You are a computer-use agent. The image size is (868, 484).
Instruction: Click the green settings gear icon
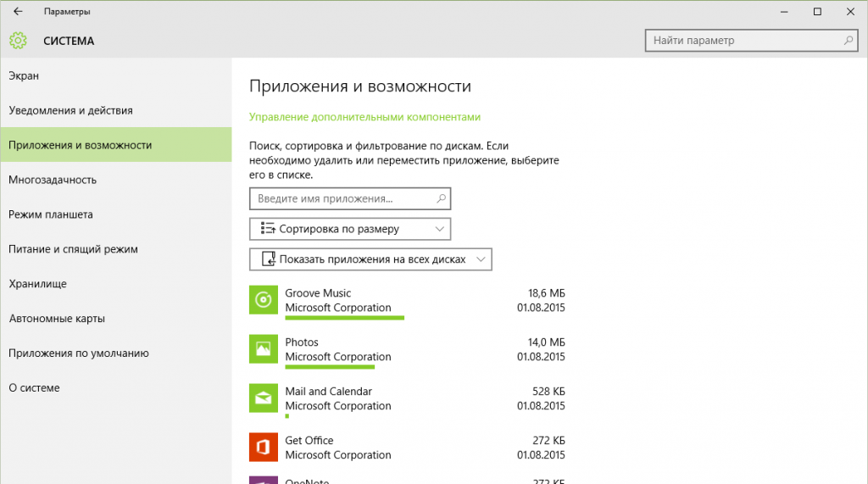click(18, 41)
